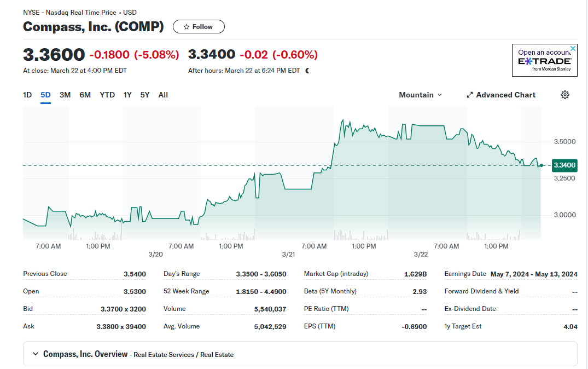The height and width of the screenshot is (369, 588).
Task: Open the Mountain chart type dropdown
Action: (x=421, y=95)
